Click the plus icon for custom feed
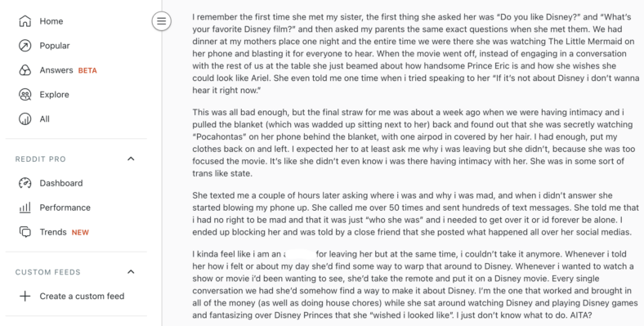Image resolution: width=644 pixels, height=326 pixels. click(25, 296)
